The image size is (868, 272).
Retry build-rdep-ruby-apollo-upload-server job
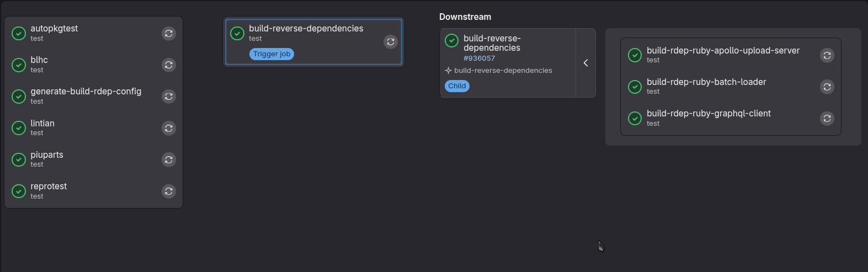click(827, 55)
